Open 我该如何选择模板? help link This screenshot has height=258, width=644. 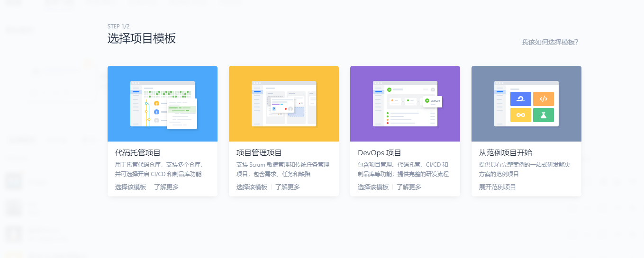[550, 42]
